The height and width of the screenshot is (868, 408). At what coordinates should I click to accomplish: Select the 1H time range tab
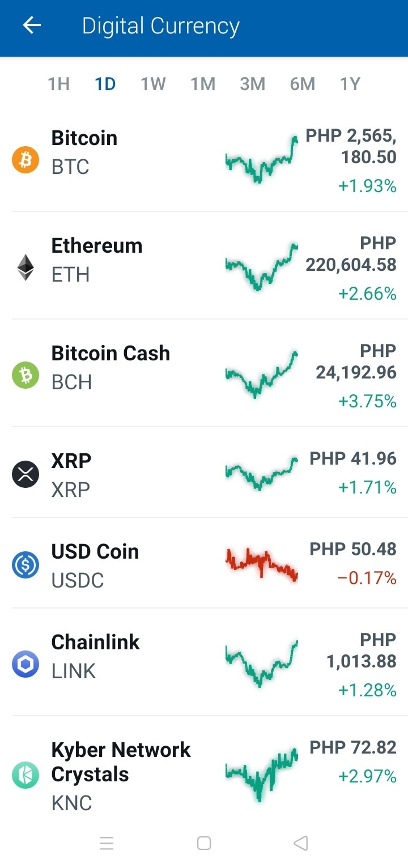click(58, 84)
